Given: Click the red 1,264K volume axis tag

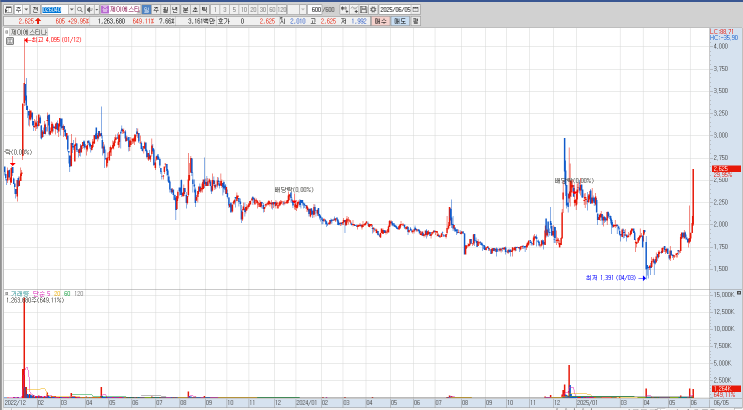Looking at the screenshot, I should pyautogui.click(x=726, y=389).
